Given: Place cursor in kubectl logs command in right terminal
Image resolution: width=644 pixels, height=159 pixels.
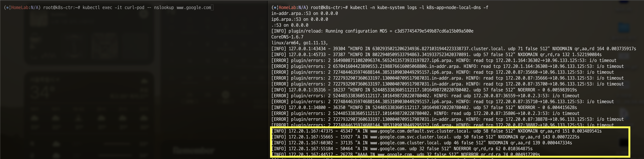Looking at the screenshot, I should pos(419,8).
